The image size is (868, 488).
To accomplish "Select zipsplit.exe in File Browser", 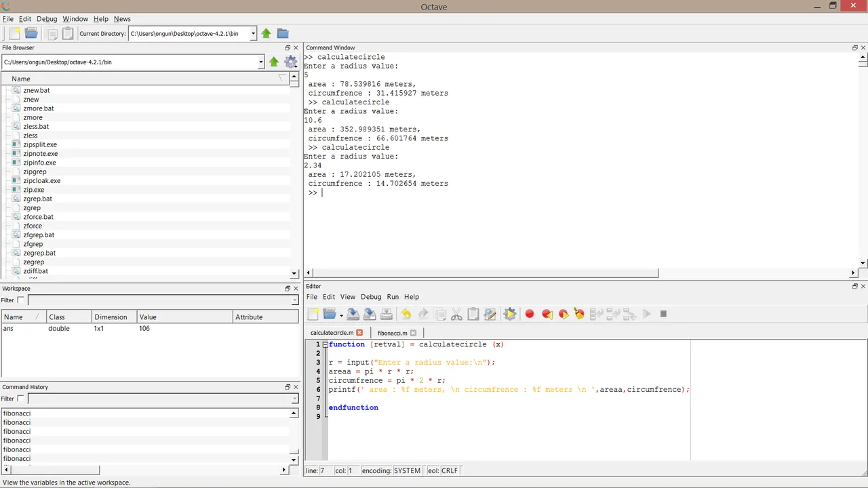I will coord(40,144).
